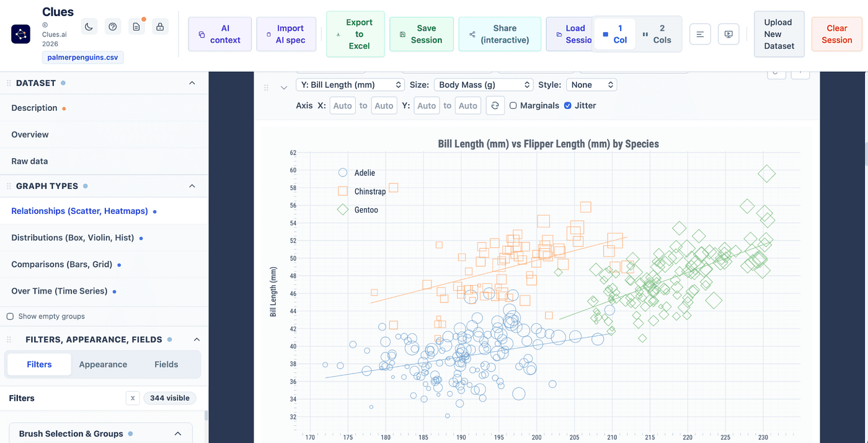The width and height of the screenshot is (868, 443).
Task: Click the Export to Excel button
Action: point(355,34)
